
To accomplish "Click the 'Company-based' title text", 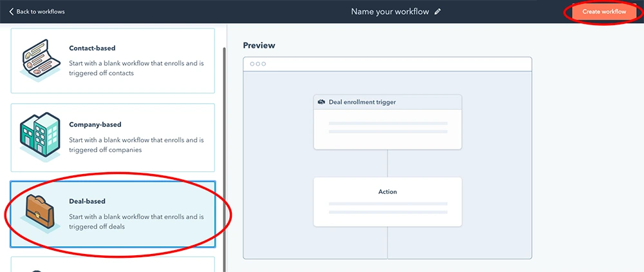I will point(95,124).
